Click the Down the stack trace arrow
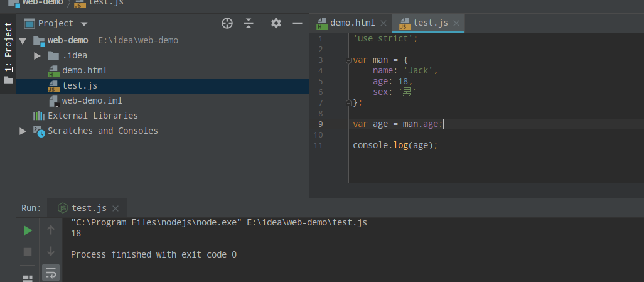 pos(51,251)
